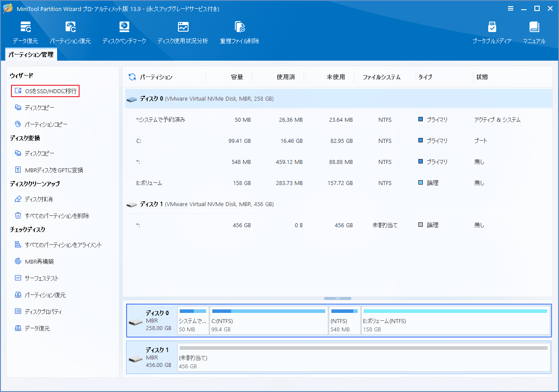This screenshot has height=392, width=559.
Task: Click the ウィザード section heading
Action: click(x=22, y=76)
